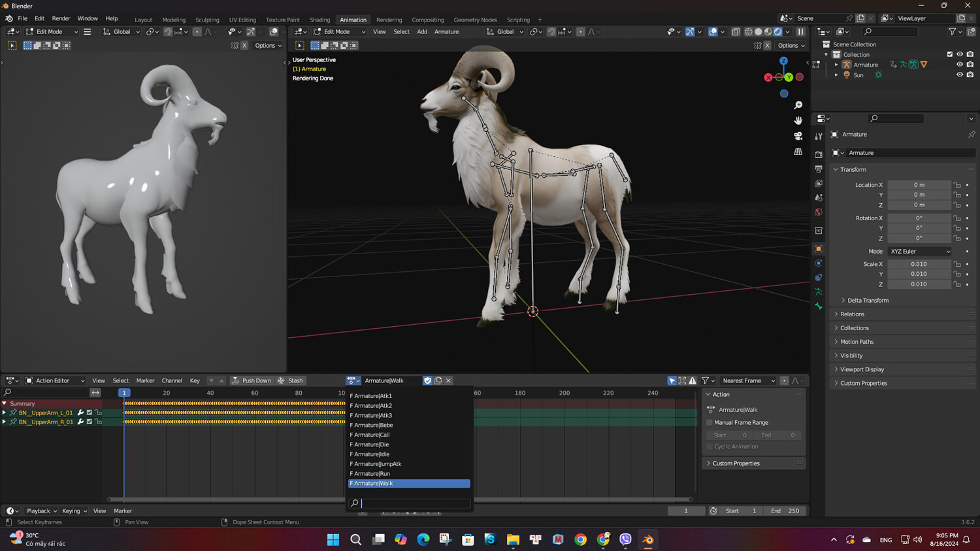Unlink the Armature|Walk action with X
Screen dimensions: 980x551
tap(448, 380)
